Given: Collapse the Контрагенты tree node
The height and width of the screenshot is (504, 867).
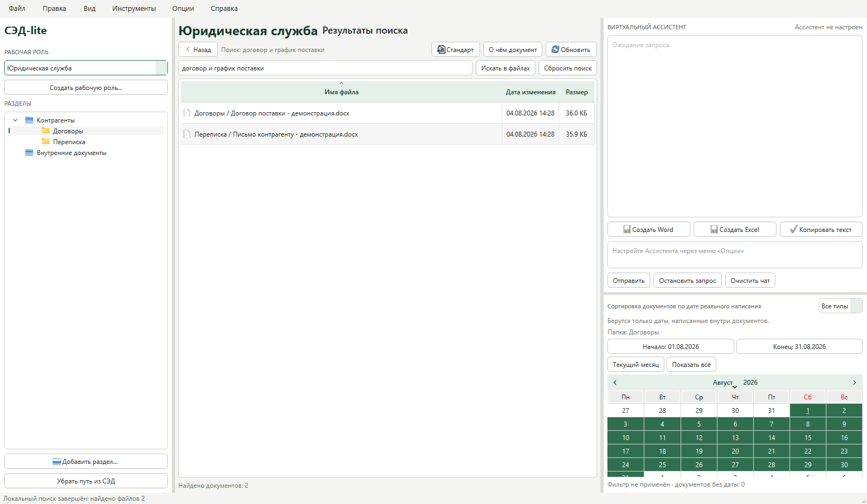Looking at the screenshot, I should pyautogui.click(x=15, y=120).
